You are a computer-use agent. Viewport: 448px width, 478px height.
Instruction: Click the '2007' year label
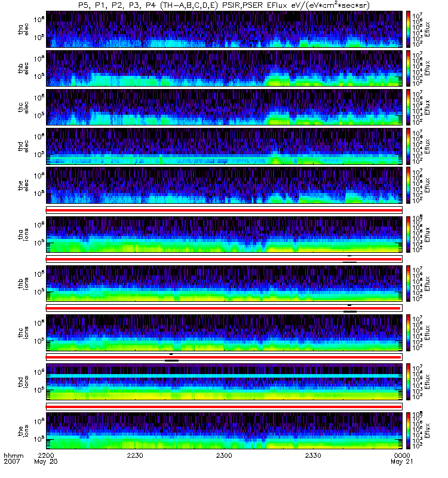pyautogui.click(x=11, y=461)
